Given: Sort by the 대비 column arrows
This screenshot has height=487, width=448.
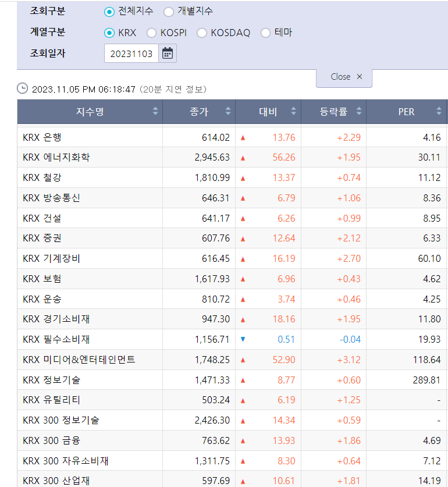Looking at the screenshot, I should tap(293, 111).
